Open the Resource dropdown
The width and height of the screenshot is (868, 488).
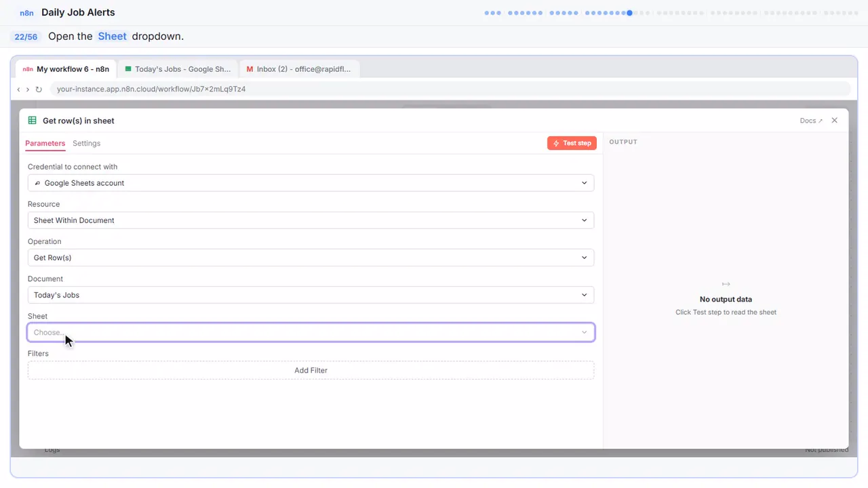pos(311,220)
